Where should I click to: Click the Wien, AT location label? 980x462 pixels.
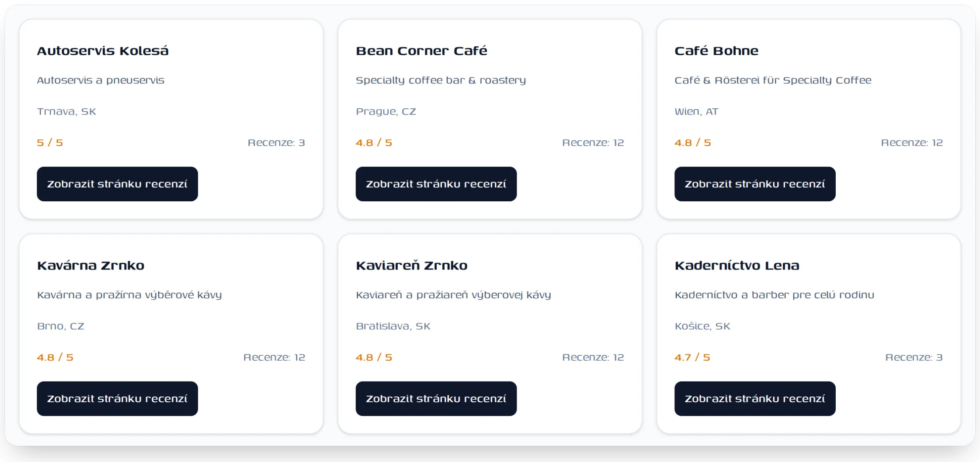click(696, 111)
